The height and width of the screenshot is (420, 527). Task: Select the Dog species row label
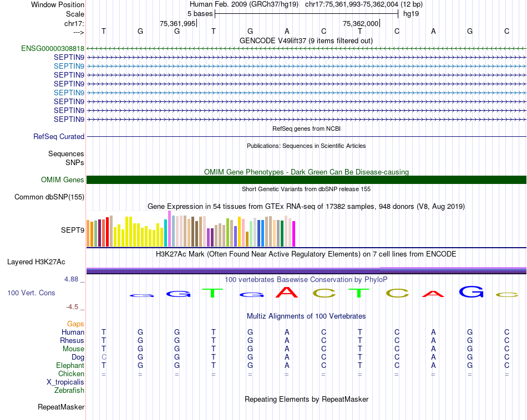78,357
